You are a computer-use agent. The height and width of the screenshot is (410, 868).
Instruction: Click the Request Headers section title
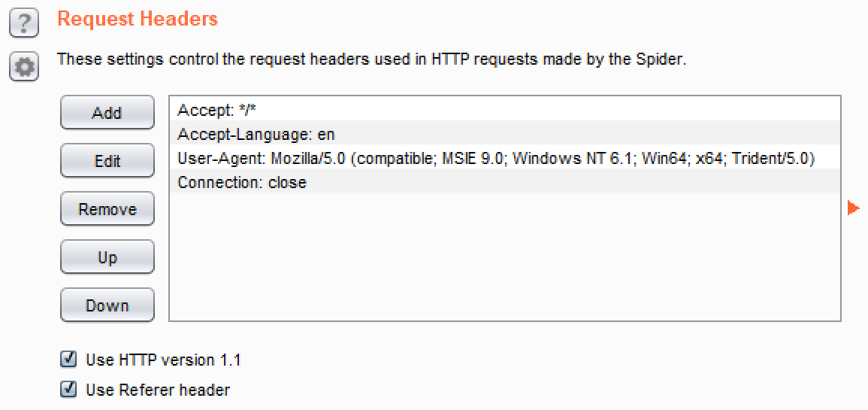coord(138,20)
